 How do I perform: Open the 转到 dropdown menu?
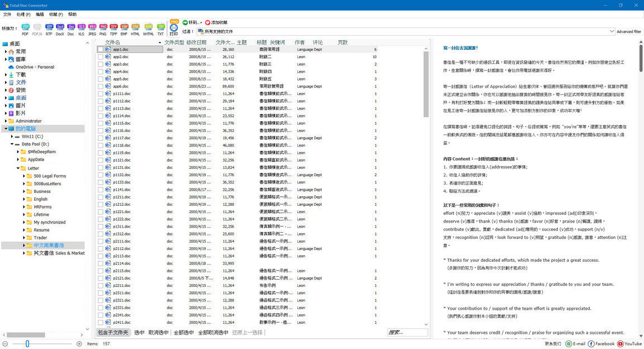point(196,22)
